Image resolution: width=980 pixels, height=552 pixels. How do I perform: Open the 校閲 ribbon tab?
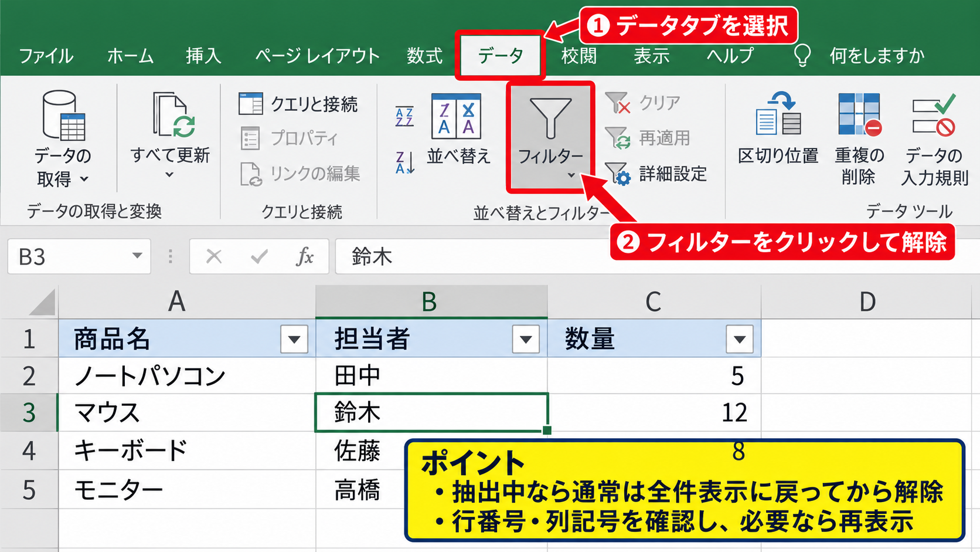579,56
